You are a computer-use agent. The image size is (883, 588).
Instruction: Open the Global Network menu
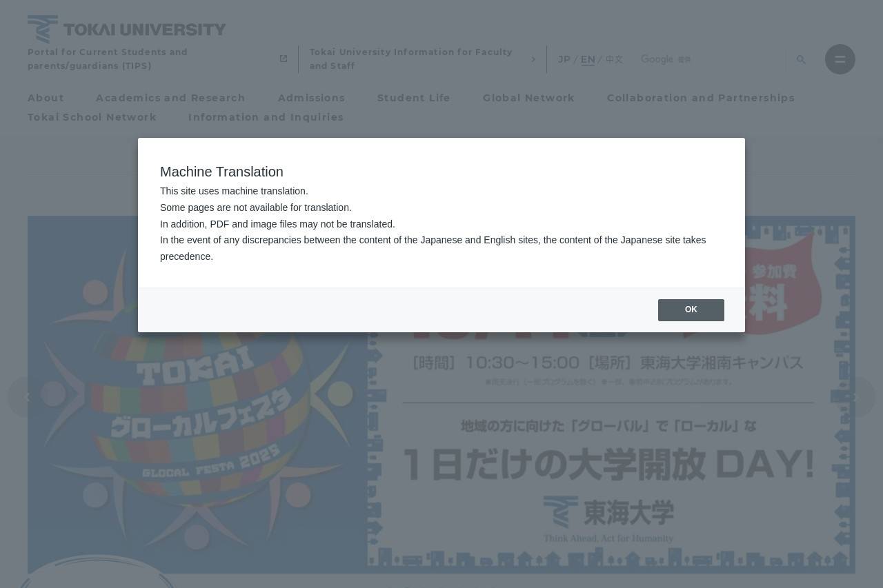coord(528,98)
